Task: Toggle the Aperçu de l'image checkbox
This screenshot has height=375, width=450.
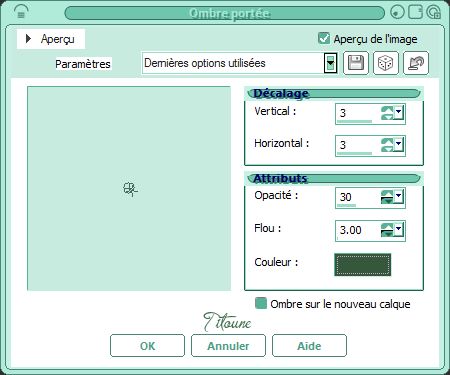Action: pos(324,38)
